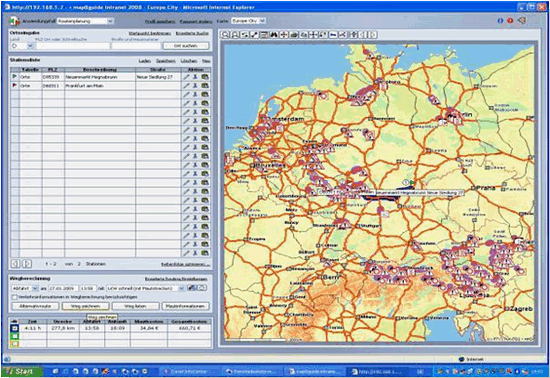Click the Löschen link in station list
Image resolution: width=550 pixels, height=378 pixels.
189,61
